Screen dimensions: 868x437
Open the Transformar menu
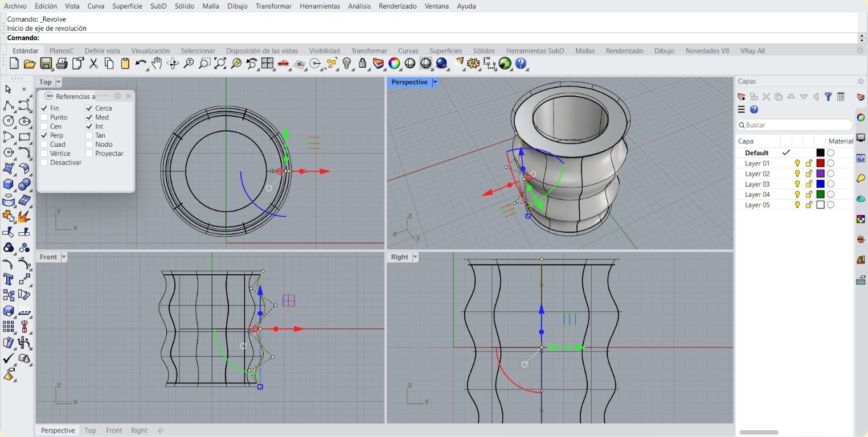(273, 6)
